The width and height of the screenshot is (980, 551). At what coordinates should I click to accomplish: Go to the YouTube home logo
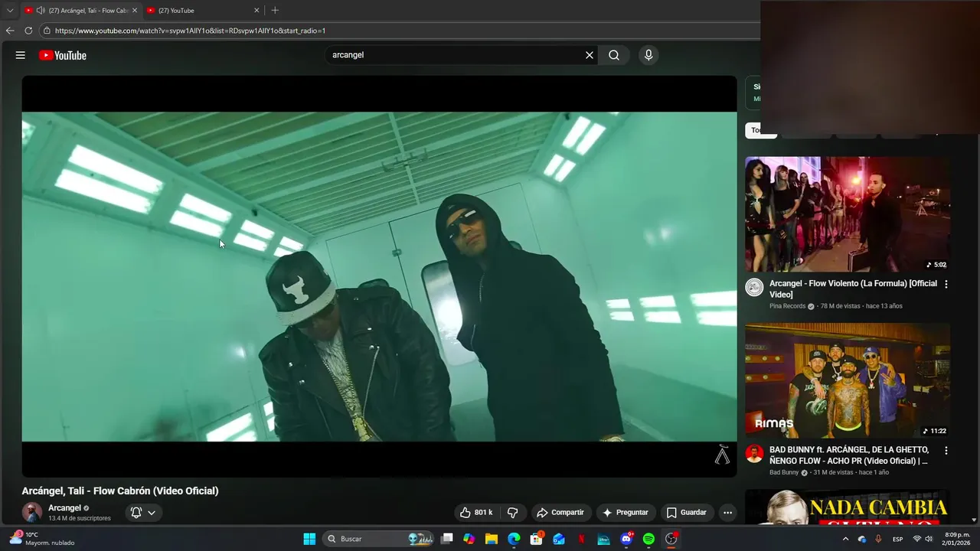(63, 55)
